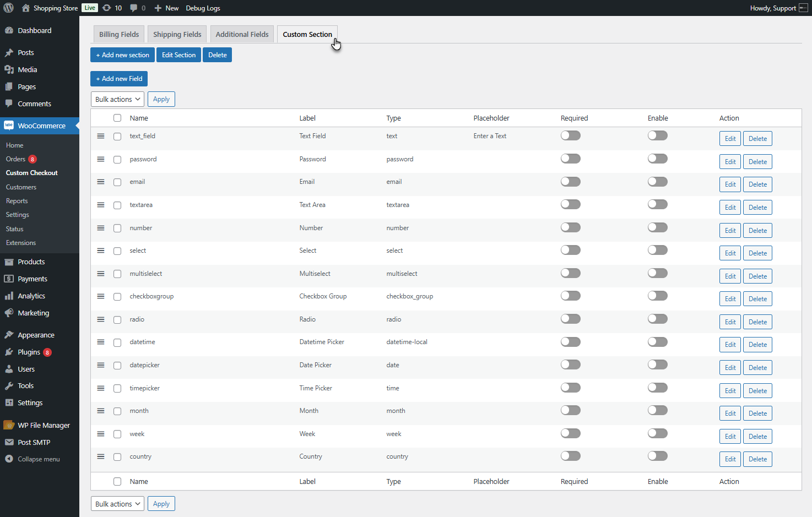
Task: Click the WP File Manager icon
Action: 8,425
